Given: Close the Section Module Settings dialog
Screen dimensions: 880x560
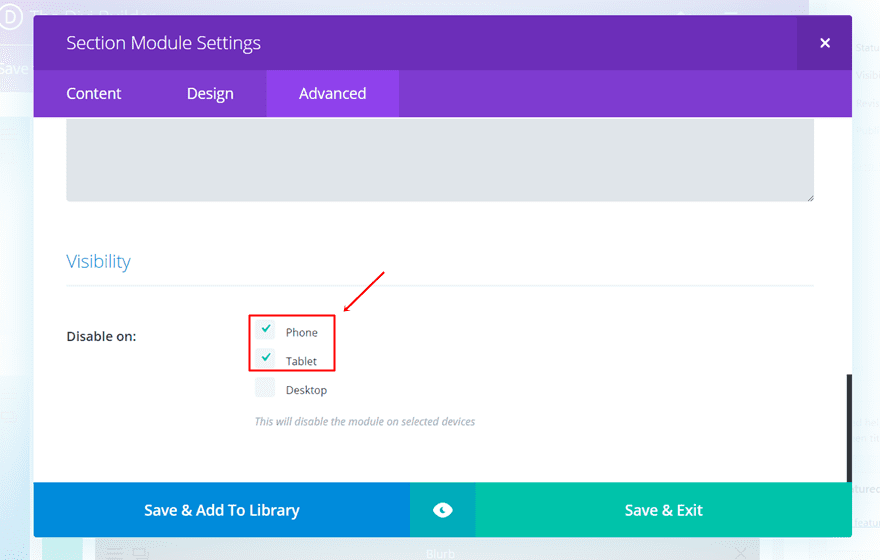Looking at the screenshot, I should pyautogui.click(x=825, y=43).
